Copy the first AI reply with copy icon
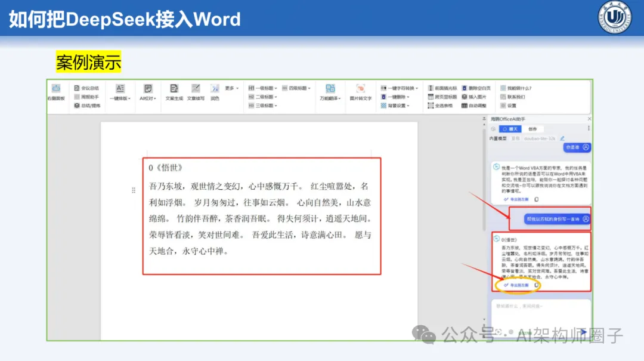The height and width of the screenshot is (361, 644). (537, 199)
